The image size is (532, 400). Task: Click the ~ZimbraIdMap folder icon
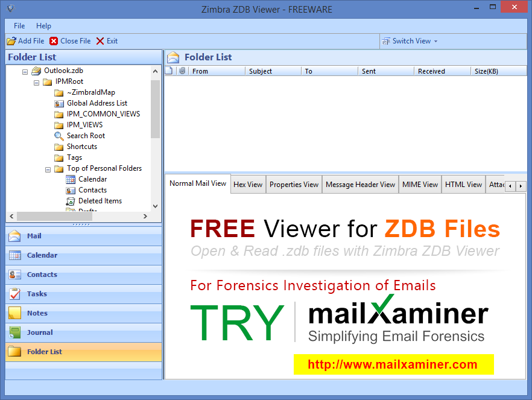tap(59, 93)
